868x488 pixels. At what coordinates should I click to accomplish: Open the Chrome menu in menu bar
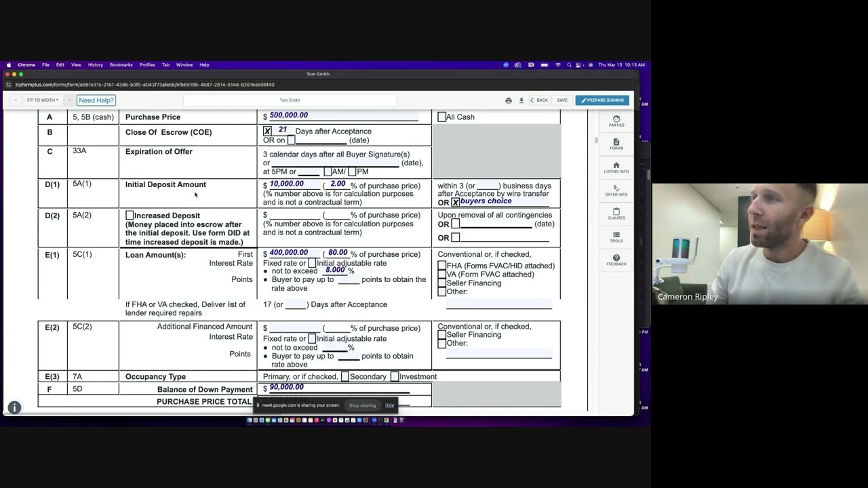pyautogui.click(x=26, y=65)
